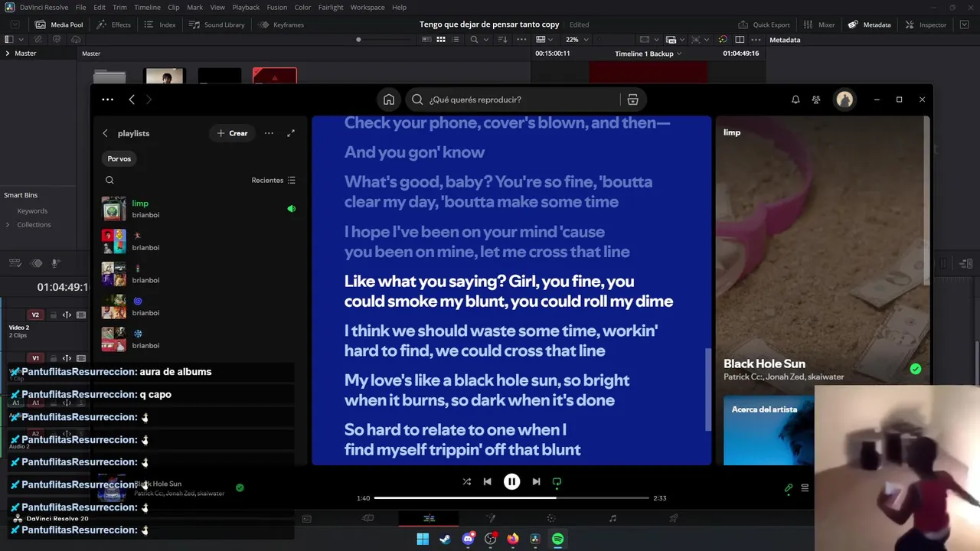Open Spotify notifications bell
This screenshot has width=980, height=551.
795,99
